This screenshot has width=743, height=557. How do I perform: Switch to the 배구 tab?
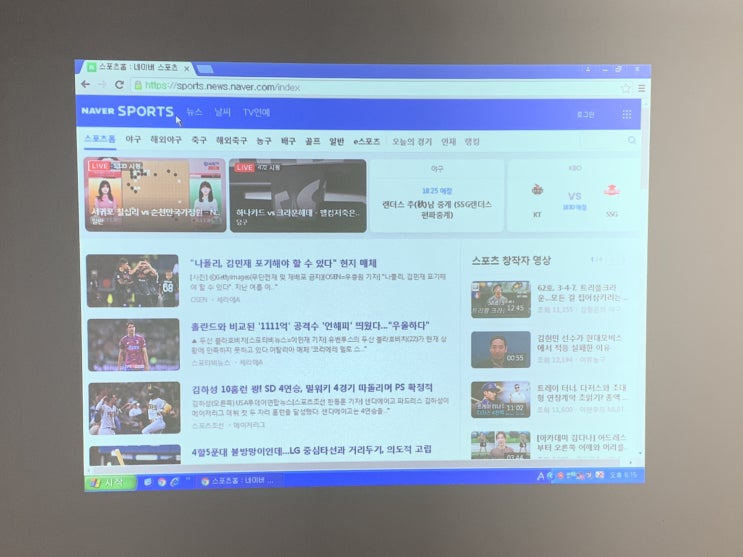[288, 141]
